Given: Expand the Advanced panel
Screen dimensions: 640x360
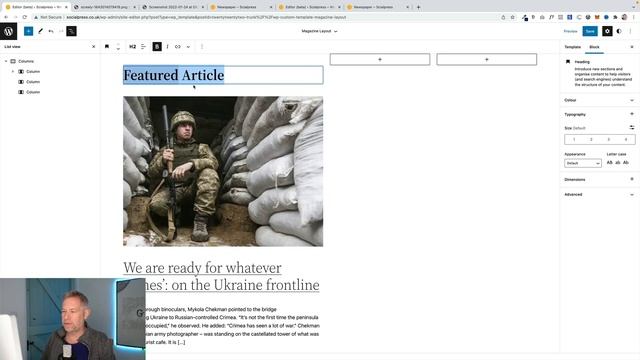Looking at the screenshot, I should (599, 195).
